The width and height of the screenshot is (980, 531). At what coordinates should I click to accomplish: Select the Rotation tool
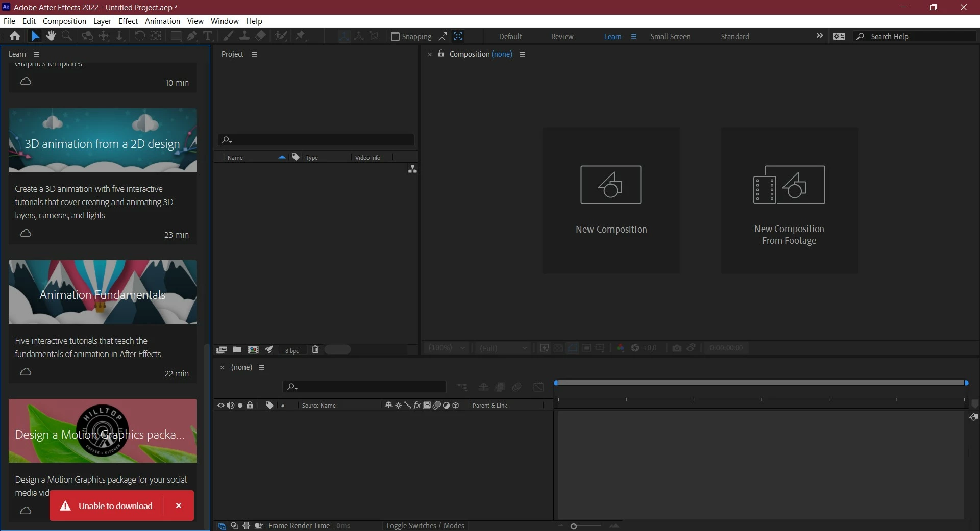[x=139, y=36]
